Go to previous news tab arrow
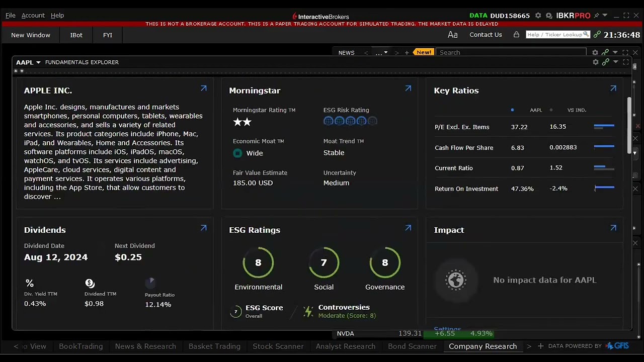The height and width of the screenshot is (362, 644). [x=366, y=52]
